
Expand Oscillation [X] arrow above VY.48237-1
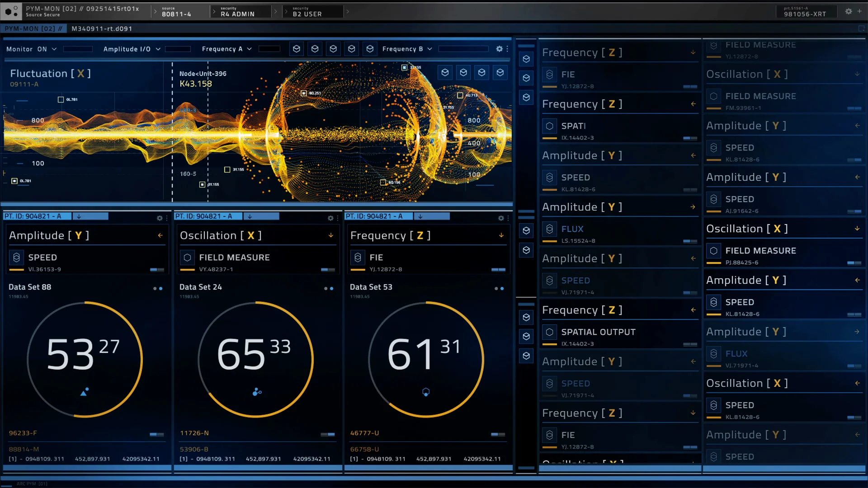click(x=331, y=235)
